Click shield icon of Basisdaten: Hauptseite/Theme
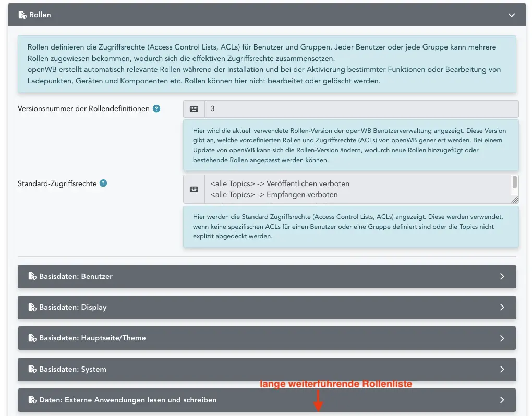Viewport: 532px width, 416px height. [32, 338]
